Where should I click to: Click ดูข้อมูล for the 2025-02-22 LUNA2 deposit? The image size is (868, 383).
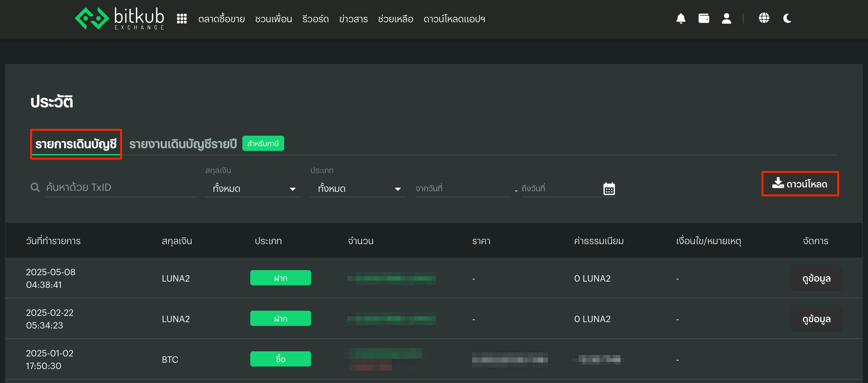816,319
